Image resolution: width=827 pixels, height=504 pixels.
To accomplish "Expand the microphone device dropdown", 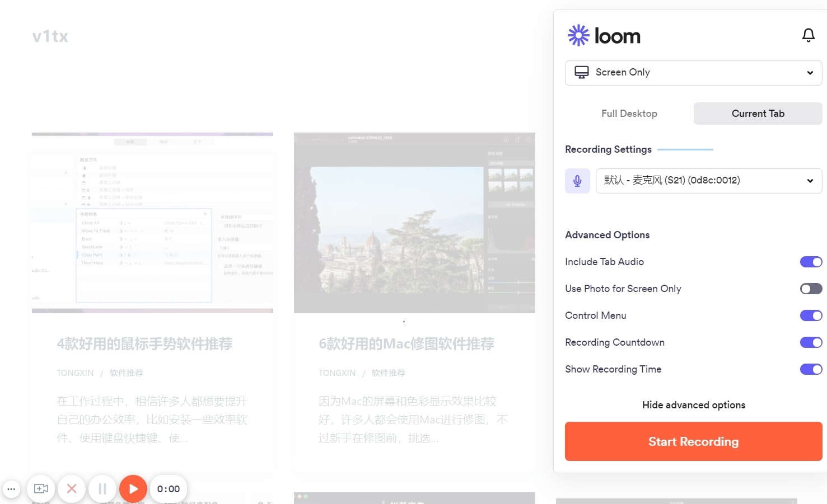I will [708, 181].
